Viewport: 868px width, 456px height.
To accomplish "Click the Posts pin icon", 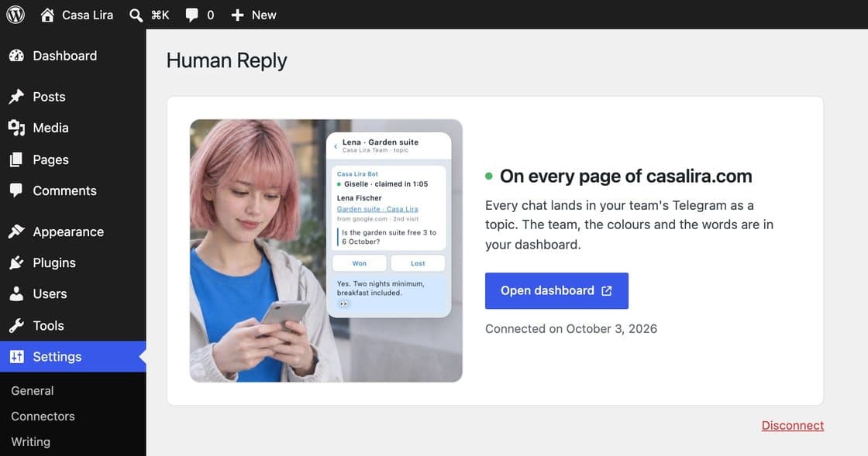I will [16, 97].
